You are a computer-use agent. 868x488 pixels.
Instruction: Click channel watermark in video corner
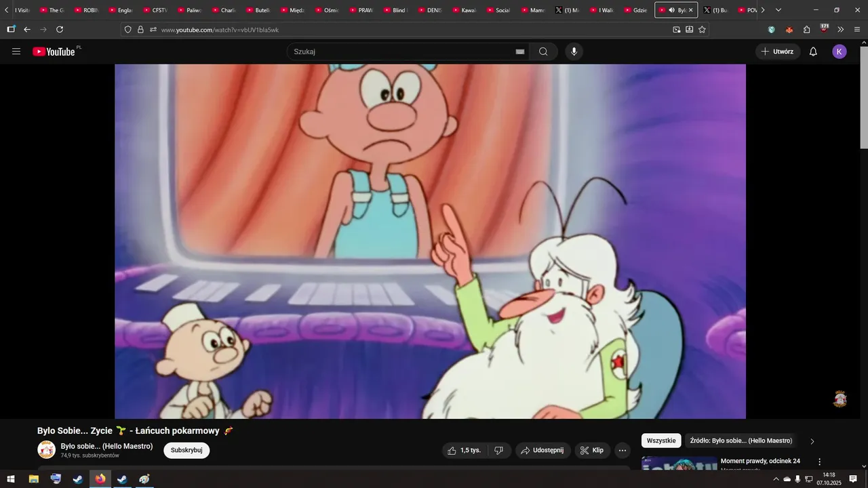pyautogui.click(x=840, y=399)
